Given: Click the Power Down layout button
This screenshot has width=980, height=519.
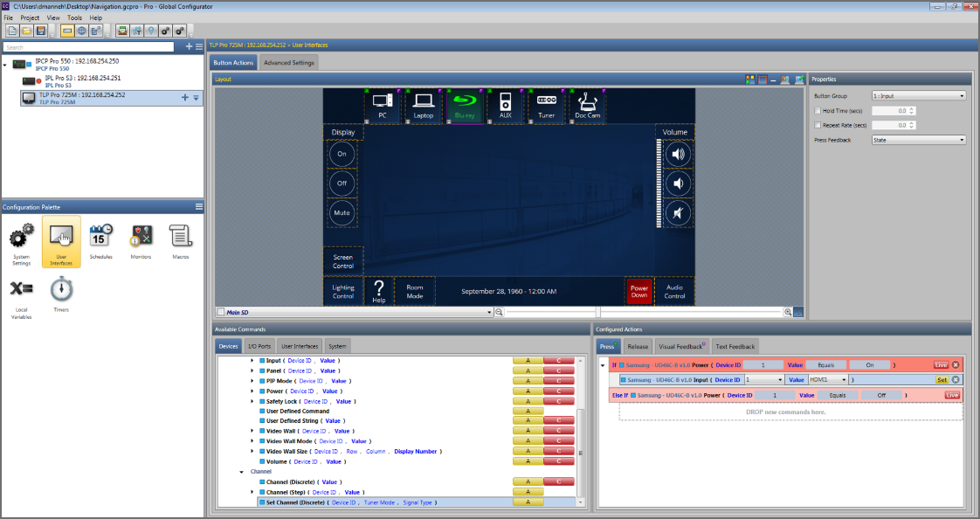Looking at the screenshot, I should [638, 291].
